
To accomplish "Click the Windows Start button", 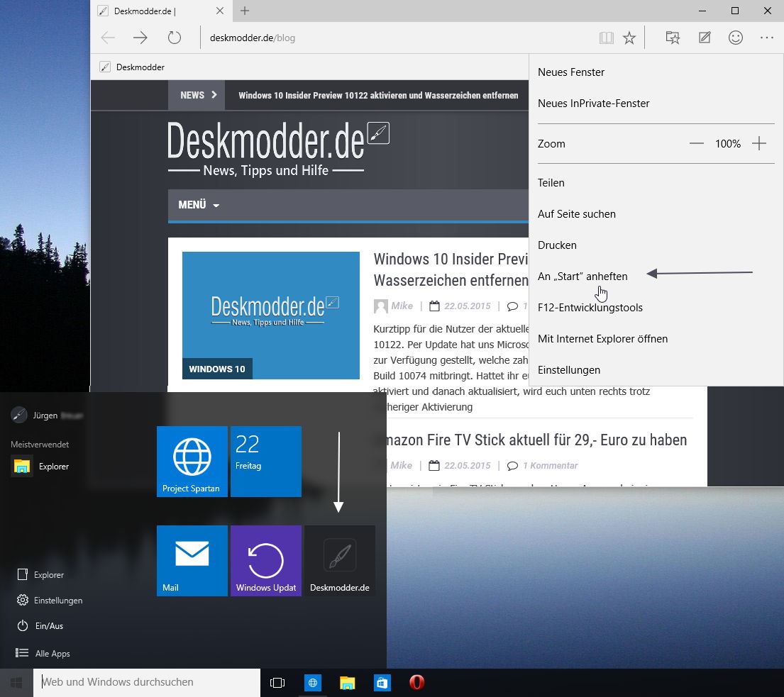I will [16, 683].
